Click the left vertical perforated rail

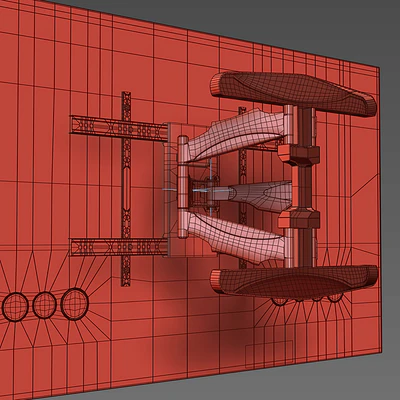click(126, 189)
